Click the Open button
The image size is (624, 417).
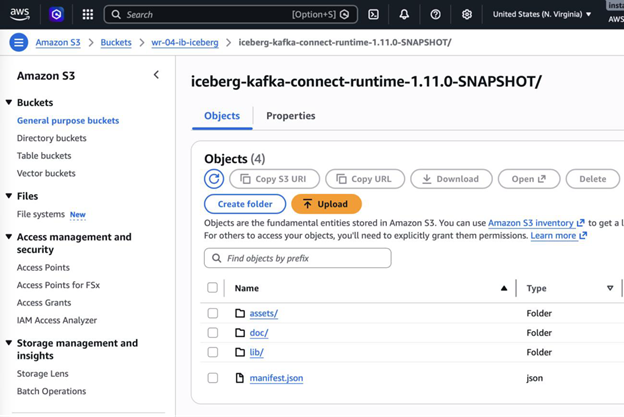click(529, 179)
